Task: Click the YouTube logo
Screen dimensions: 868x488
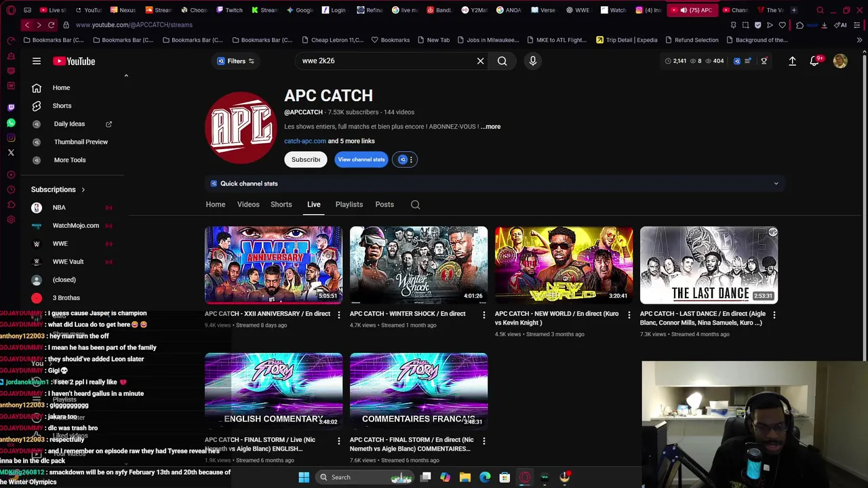Action: tap(74, 61)
